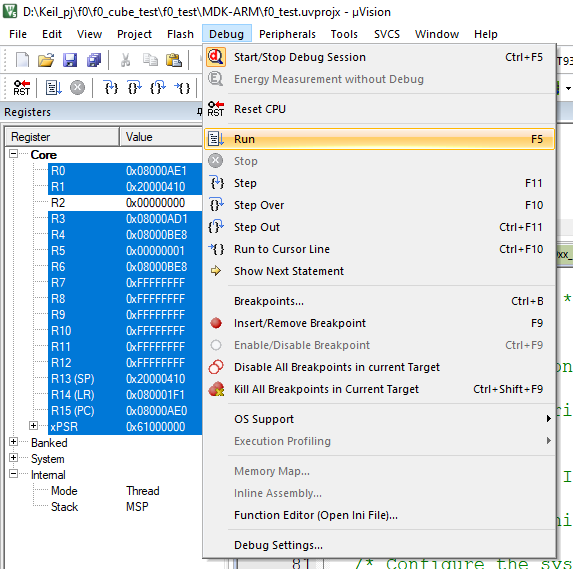Click the Step toolbar icon
Viewport: 573px width, 569px height.
click(x=111, y=88)
